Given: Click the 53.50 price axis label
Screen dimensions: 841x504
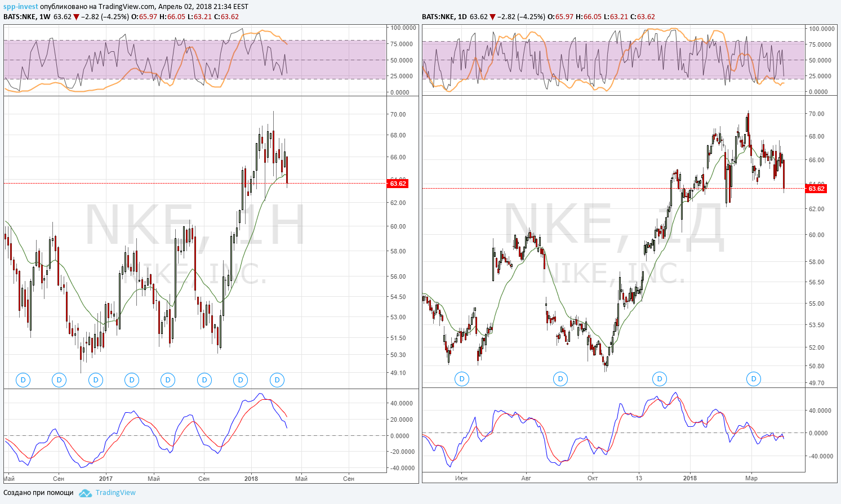Looking at the screenshot, I should coord(816,325).
